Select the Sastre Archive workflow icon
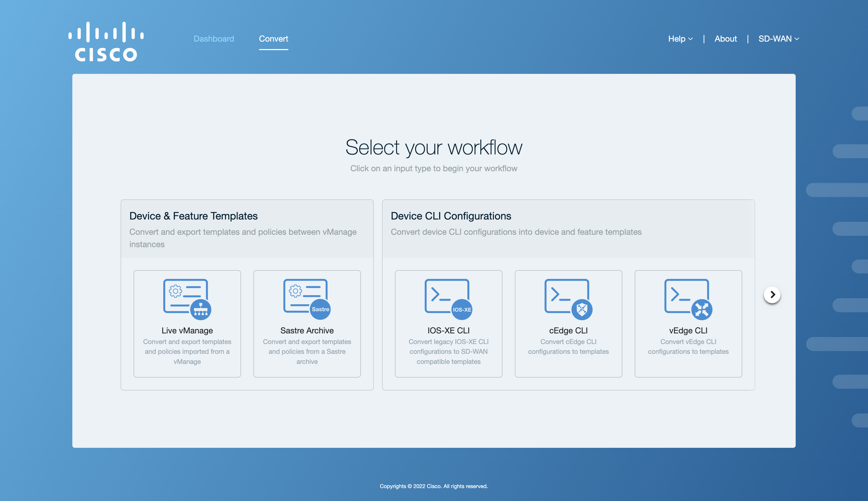 click(x=306, y=297)
